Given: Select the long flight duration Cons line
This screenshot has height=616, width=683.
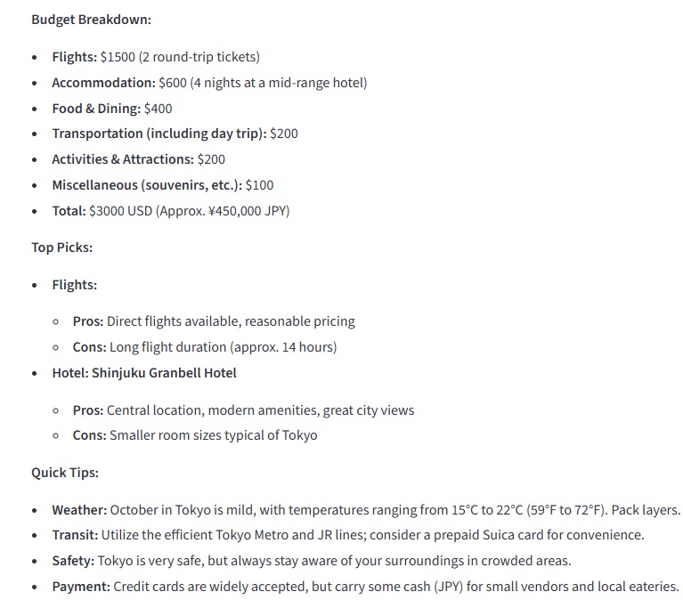Looking at the screenshot, I should coord(205,347).
